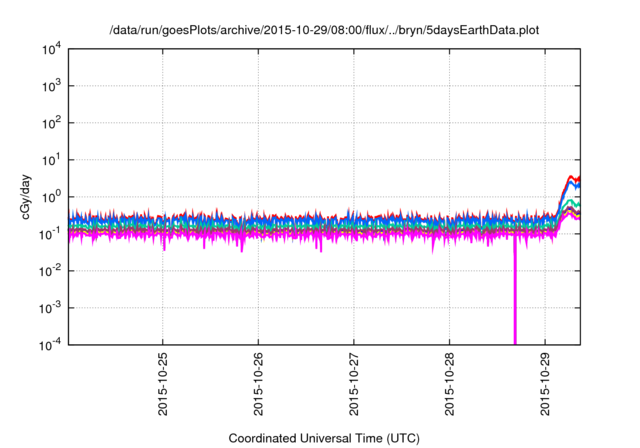Click the 10^4 y-axis label
640x448 pixels.
(x=52, y=50)
